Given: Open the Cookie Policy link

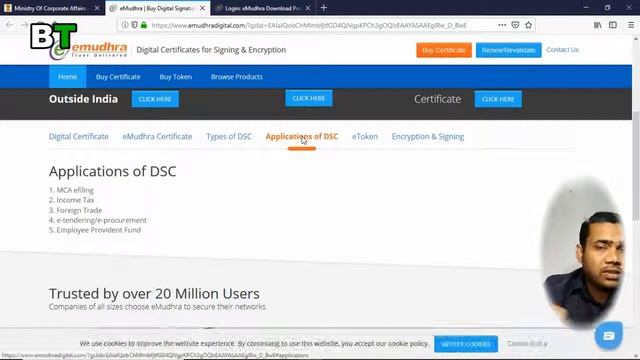Looking at the screenshot, I should pyautogui.click(x=527, y=344).
